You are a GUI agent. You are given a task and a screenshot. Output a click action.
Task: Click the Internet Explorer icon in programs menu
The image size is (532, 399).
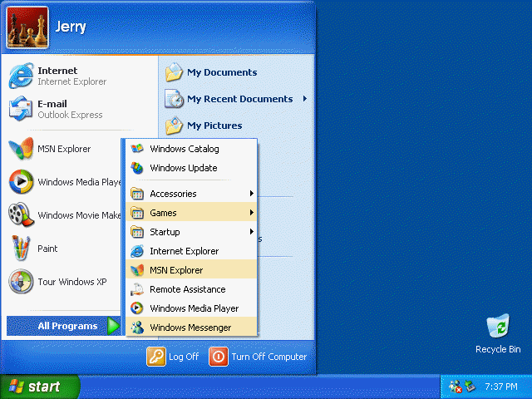point(137,251)
